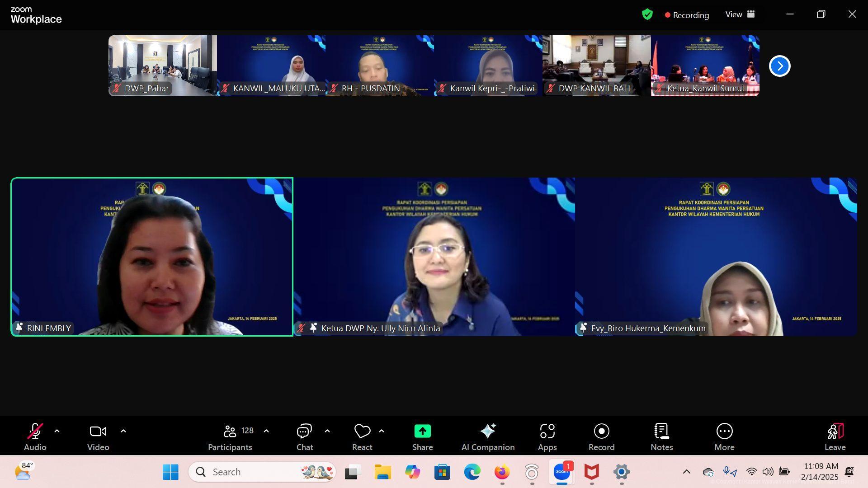This screenshot has width=868, height=488.
Task: Open the Chat panel
Action: pyautogui.click(x=304, y=436)
